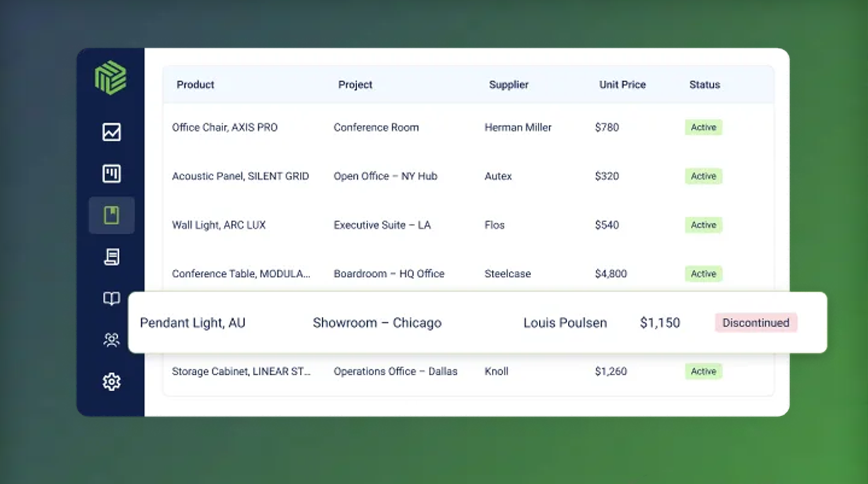This screenshot has height=484, width=868.
Task: Click the Louis Poulsen supplier
Action: (x=565, y=323)
